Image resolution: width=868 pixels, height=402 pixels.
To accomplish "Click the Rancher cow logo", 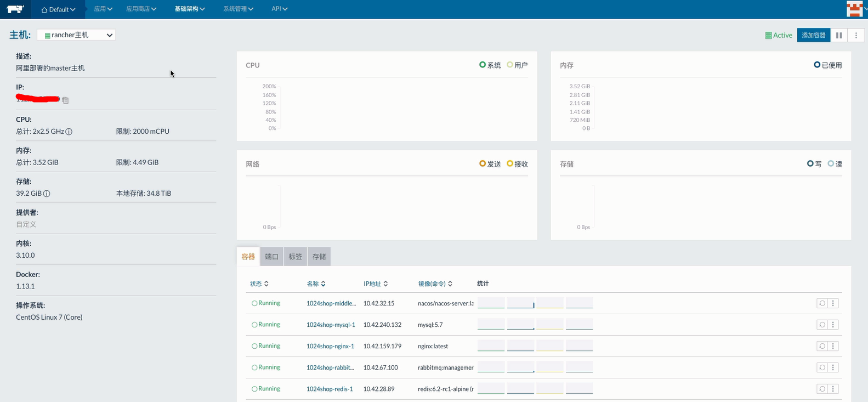I will click(x=16, y=9).
